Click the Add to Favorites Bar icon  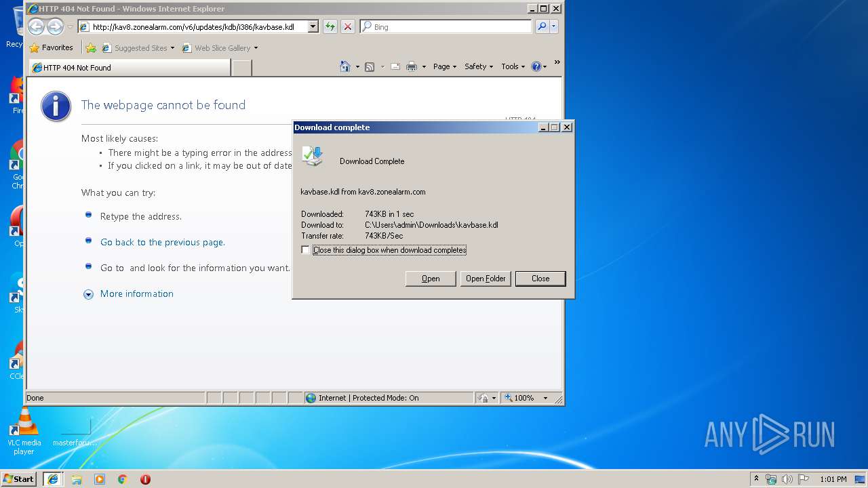(x=90, y=48)
